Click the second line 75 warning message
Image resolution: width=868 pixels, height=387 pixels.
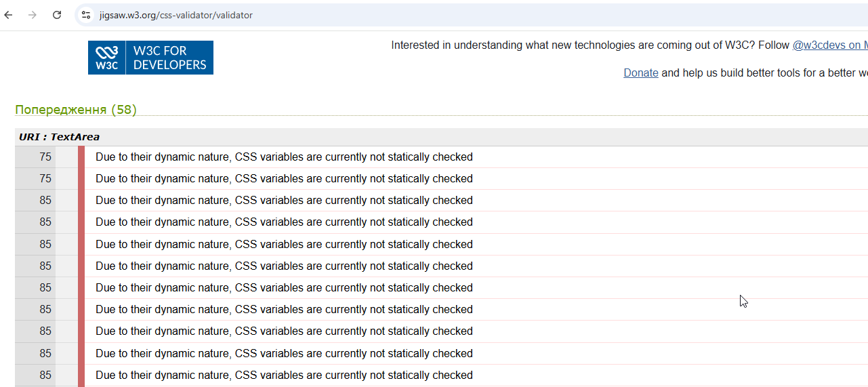284,179
